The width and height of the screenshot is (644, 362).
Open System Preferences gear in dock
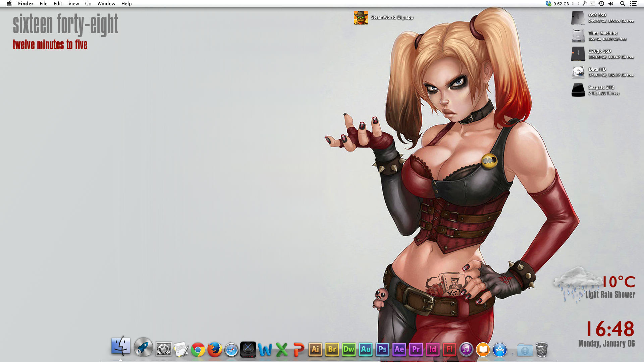pyautogui.click(x=163, y=349)
